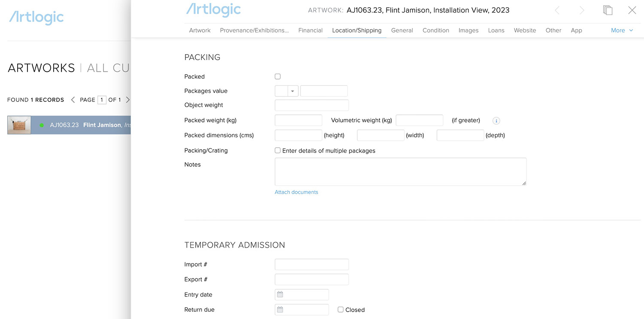The height and width of the screenshot is (319, 644).
Task: Tick the Packed checkbox
Action: tap(278, 77)
